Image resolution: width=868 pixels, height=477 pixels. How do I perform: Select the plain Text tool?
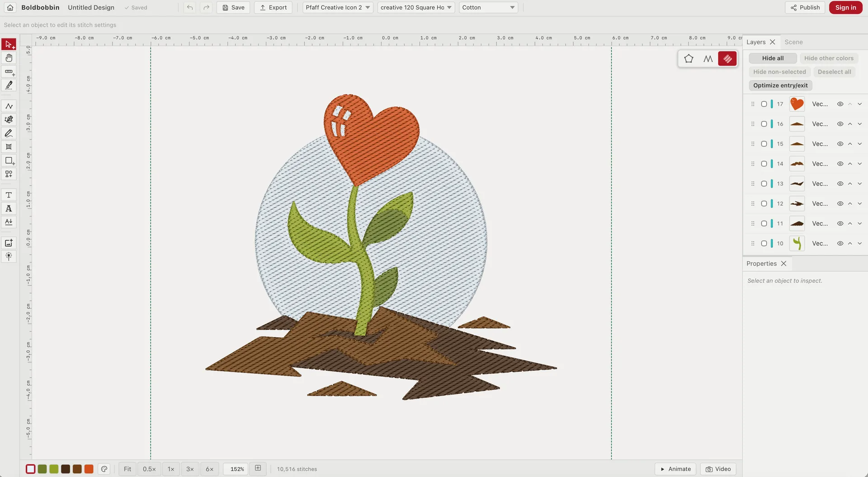9,195
